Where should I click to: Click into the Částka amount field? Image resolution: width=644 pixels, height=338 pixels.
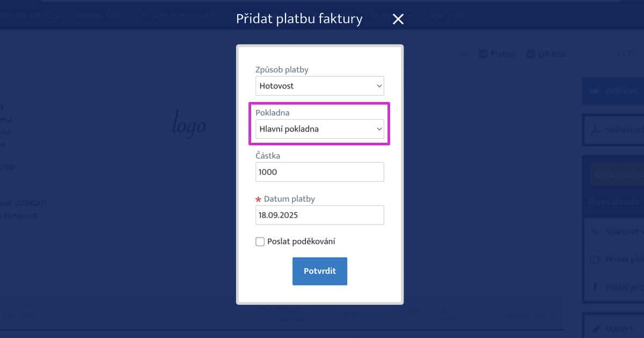[x=320, y=172]
